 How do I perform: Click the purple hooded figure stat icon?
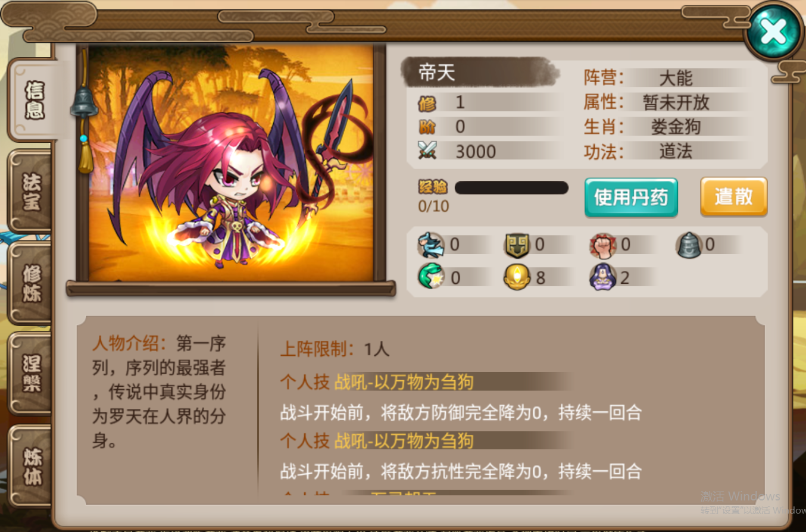point(602,277)
